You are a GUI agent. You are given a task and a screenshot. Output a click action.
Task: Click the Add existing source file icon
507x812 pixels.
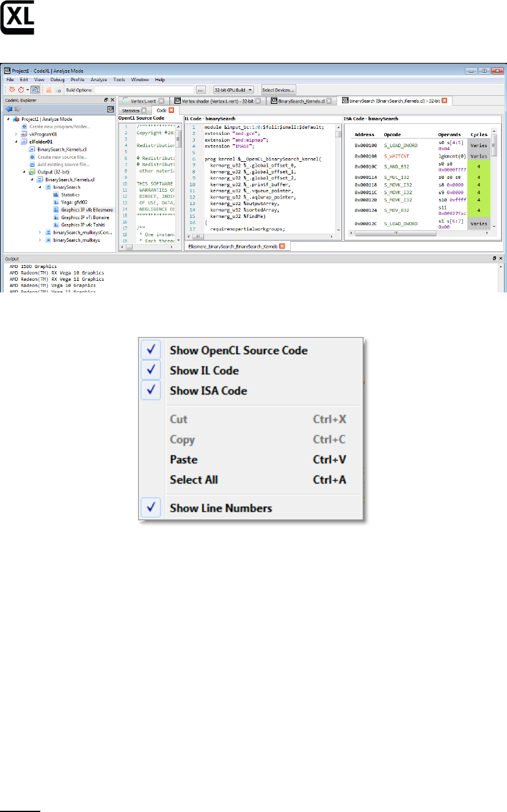[32, 164]
